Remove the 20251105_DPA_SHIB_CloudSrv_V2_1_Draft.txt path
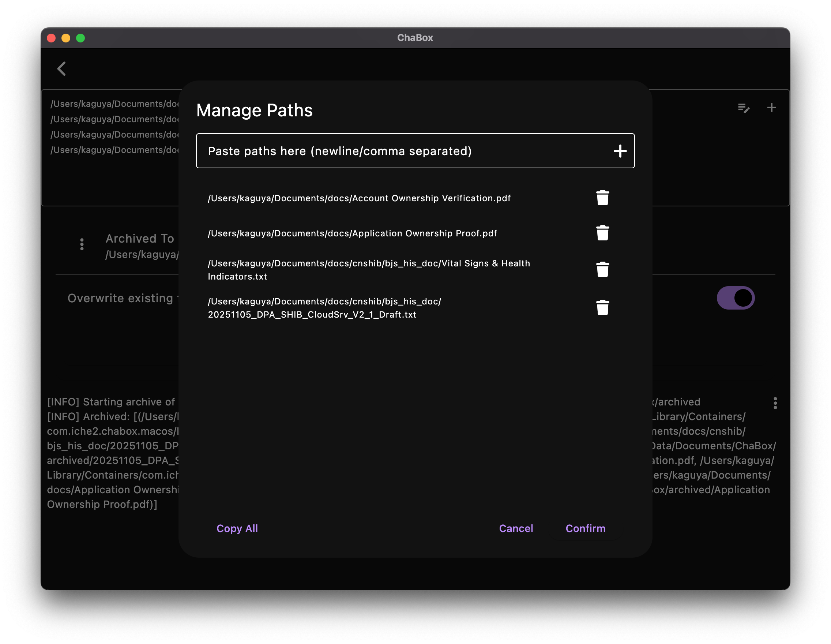831x644 pixels. (x=602, y=307)
